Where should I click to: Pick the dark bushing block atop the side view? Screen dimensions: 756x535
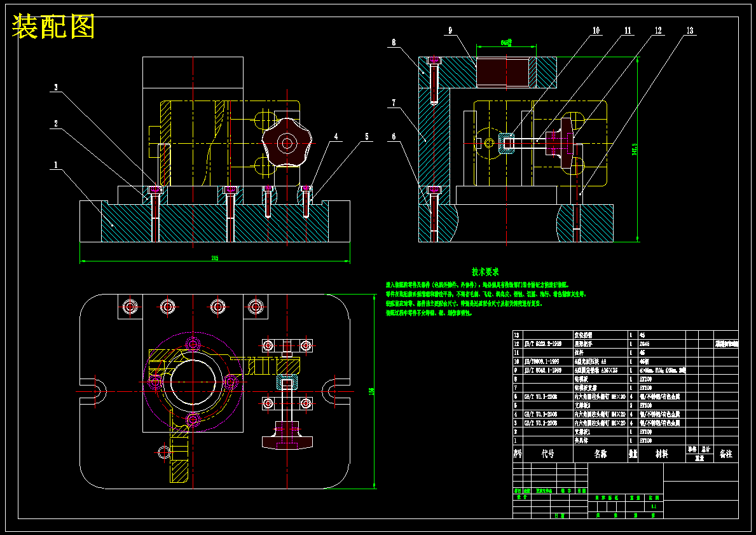(x=502, y=73)
